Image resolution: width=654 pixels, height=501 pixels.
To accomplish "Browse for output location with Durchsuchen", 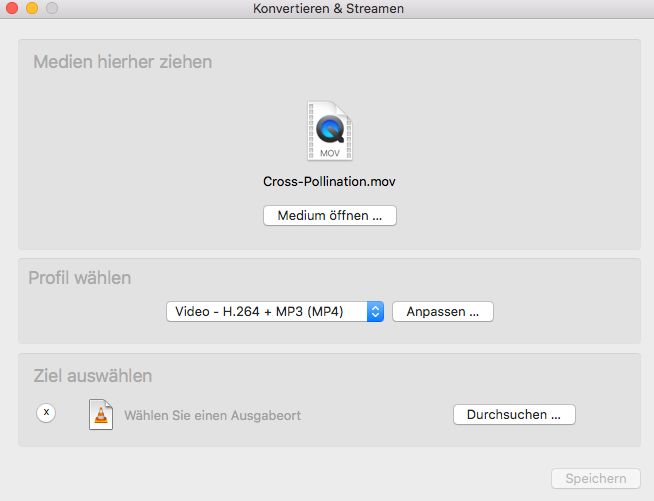I will pyautogui.click(x=514, y=415).
